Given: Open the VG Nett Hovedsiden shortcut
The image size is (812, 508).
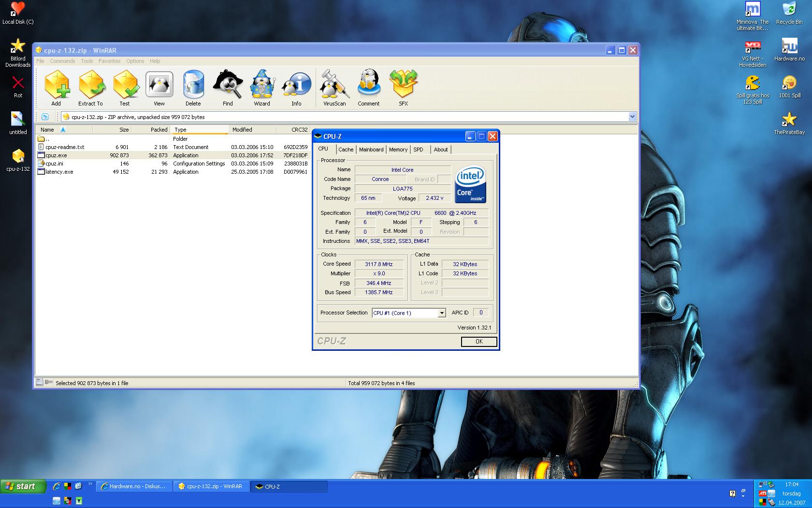Looking at the screenshot, I should [753, 53].
